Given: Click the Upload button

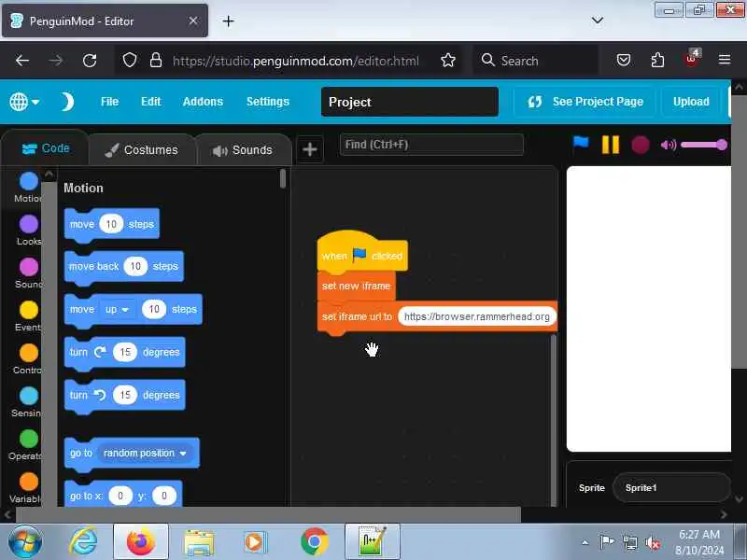Looking at the screenshot, I should (691, 102).
